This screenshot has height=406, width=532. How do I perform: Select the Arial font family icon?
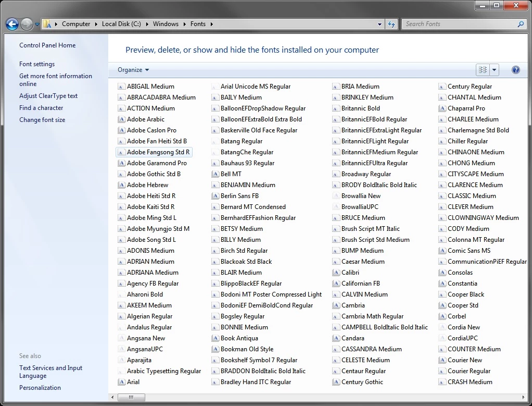click(121, 382)
